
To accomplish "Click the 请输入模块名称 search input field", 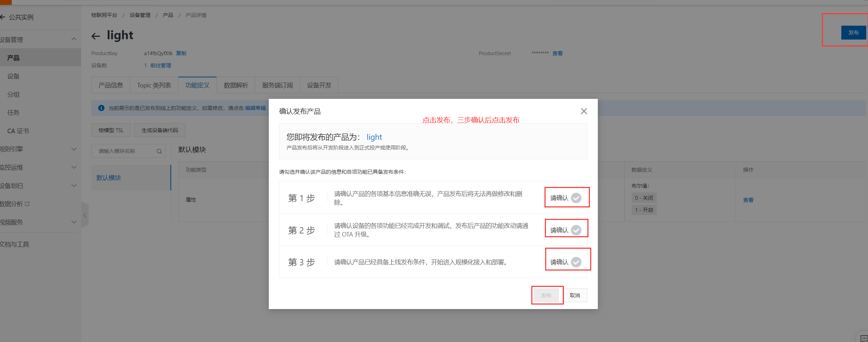I will point(125,151).
